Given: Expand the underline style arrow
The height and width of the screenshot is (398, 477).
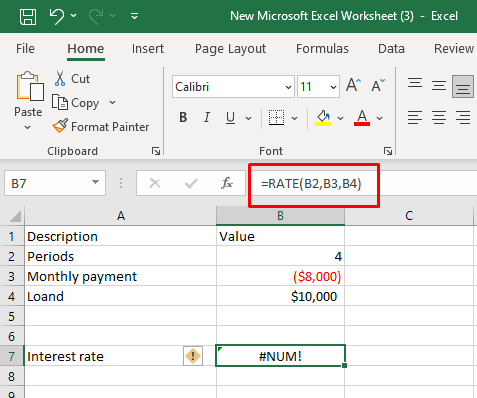Looking at the screenshot, I should tap(248, 118).
